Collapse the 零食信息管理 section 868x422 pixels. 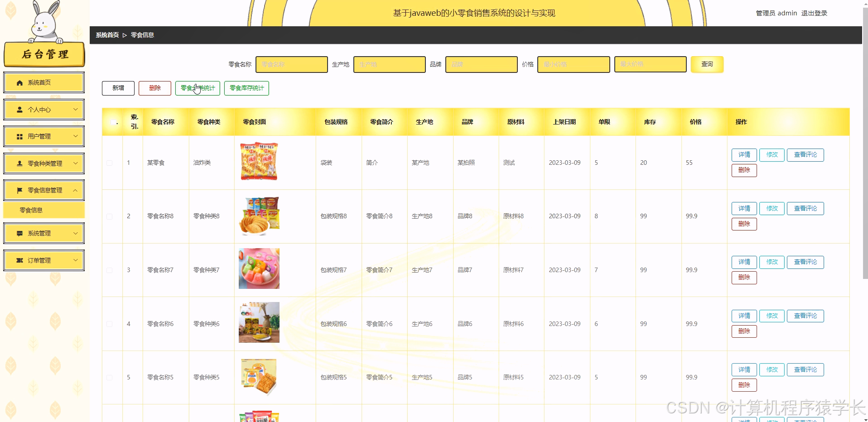click(x=43, y=190)
